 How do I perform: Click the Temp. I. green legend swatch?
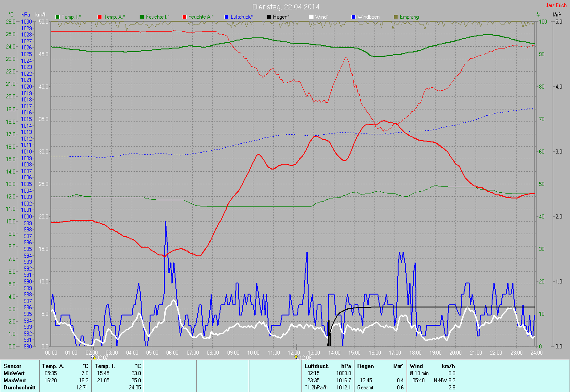coord(57,17)
